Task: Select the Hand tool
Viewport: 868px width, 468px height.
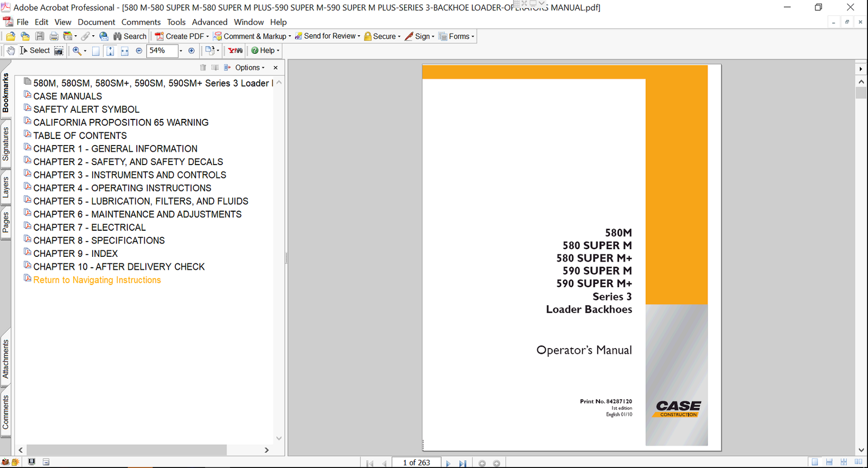Action: pyautogui.click(x=11, y=50)
